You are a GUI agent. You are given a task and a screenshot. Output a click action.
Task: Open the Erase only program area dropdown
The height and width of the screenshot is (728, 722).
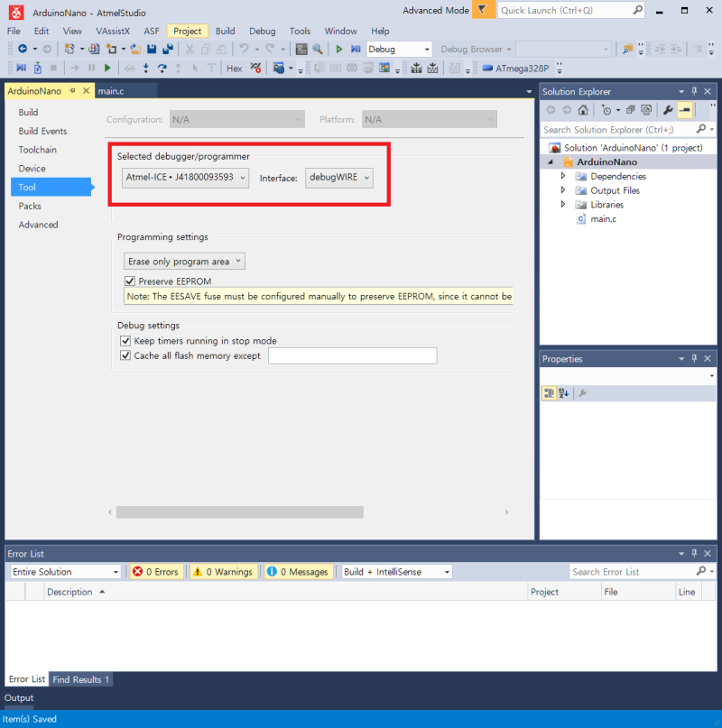pos(184,262)
